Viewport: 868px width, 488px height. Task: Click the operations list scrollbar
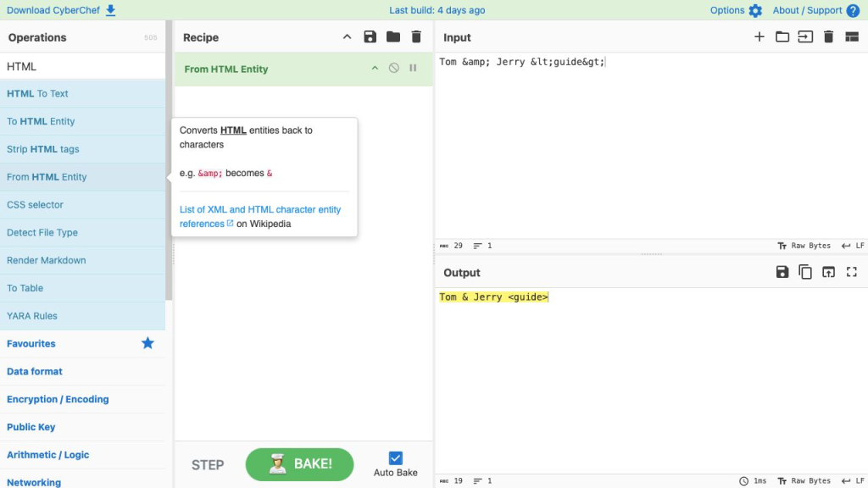169,160
